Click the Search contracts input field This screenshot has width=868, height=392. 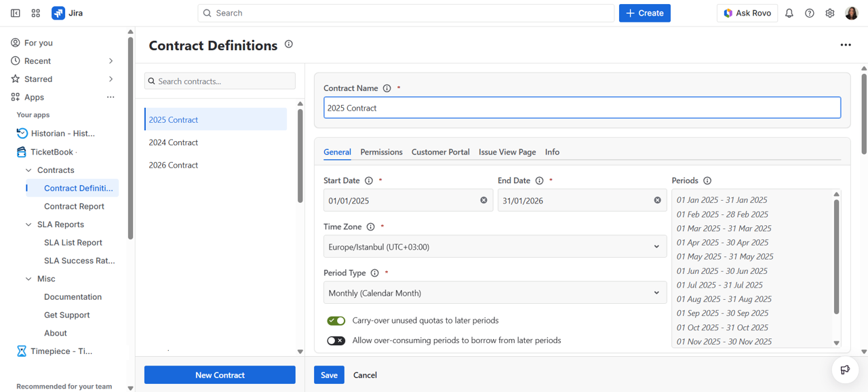(x=220, y=81)
